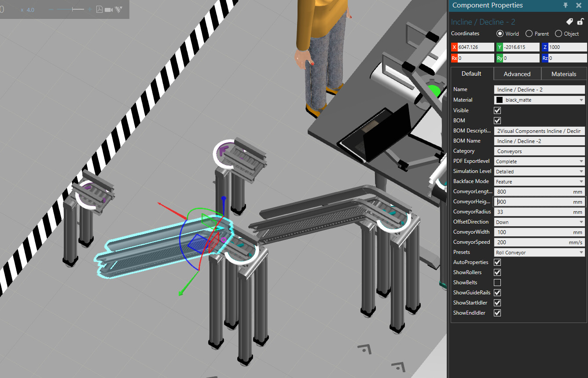Enable the ShowBelts checkbox

click(x=497, y=283)
